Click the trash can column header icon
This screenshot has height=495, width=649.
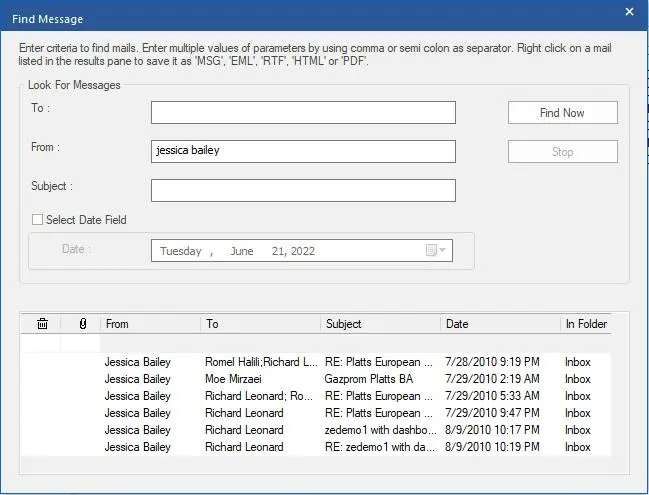tap(42, 324)
